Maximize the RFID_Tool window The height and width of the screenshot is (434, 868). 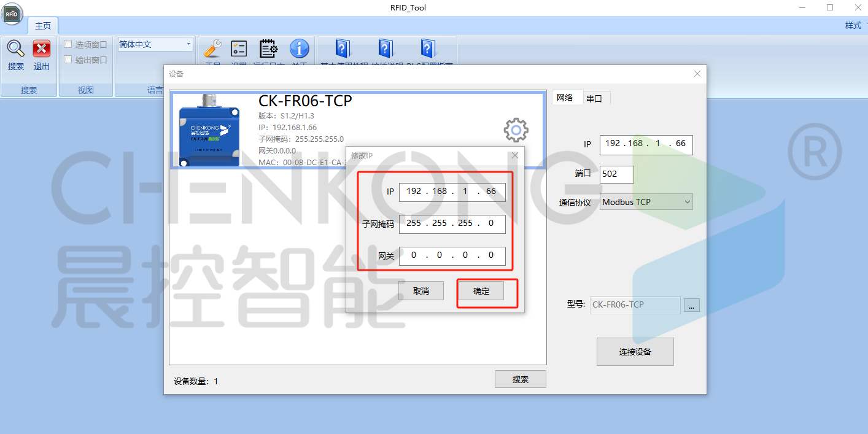[x=830, y=7]
